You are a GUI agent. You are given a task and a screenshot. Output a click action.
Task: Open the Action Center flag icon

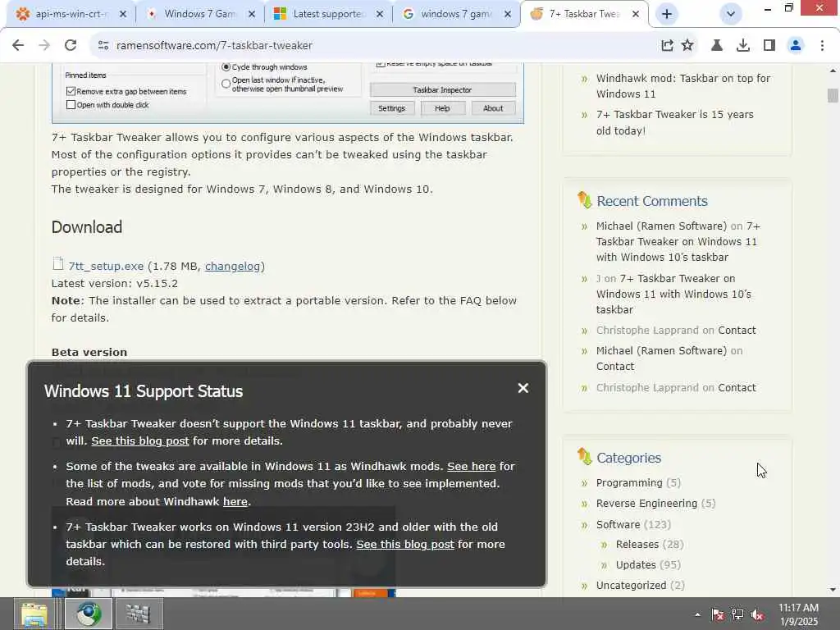tap(717, 614)
